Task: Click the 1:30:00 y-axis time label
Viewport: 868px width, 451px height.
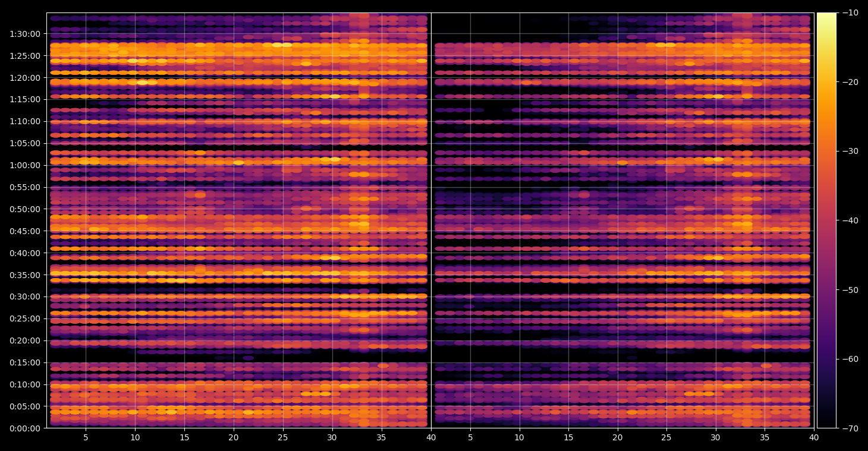Action: pyautogui.click(x=24, y=34)
